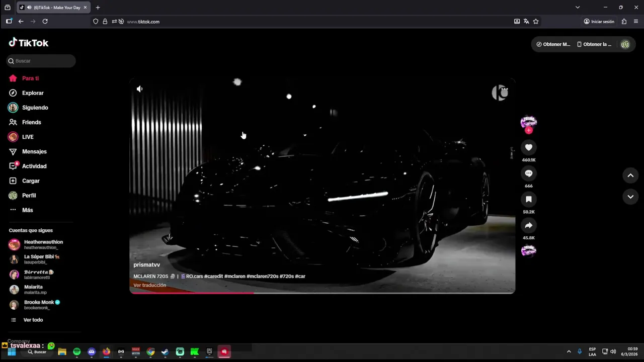Go back with the browser back arrow
Viewport: 644px width, 362px height.
pos(21,22)
